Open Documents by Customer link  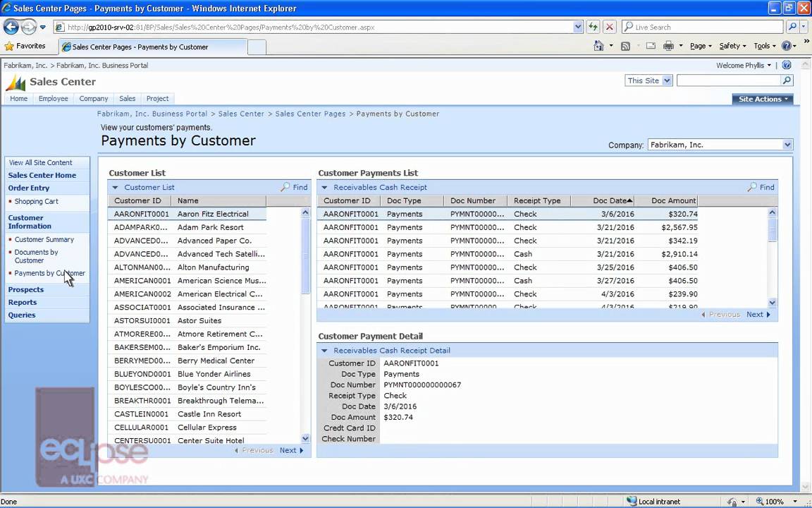(36, 256)
